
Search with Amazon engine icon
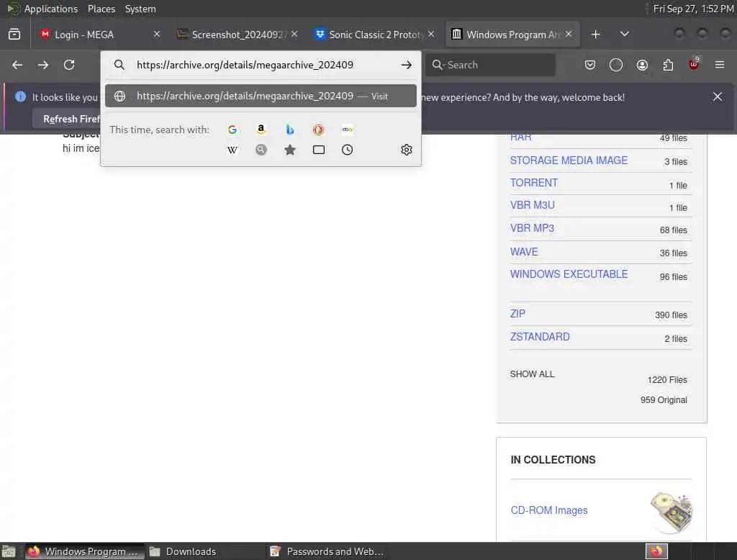pyautogui.click(x=261, y=130)
